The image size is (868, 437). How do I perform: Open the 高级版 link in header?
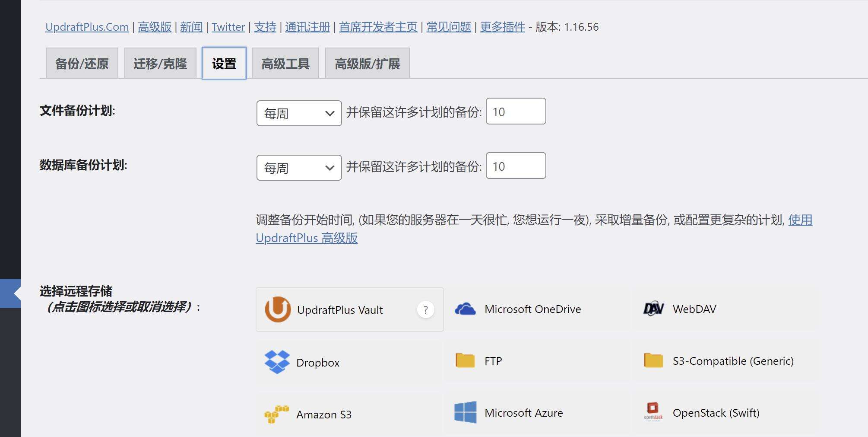[x=155, y=27]
